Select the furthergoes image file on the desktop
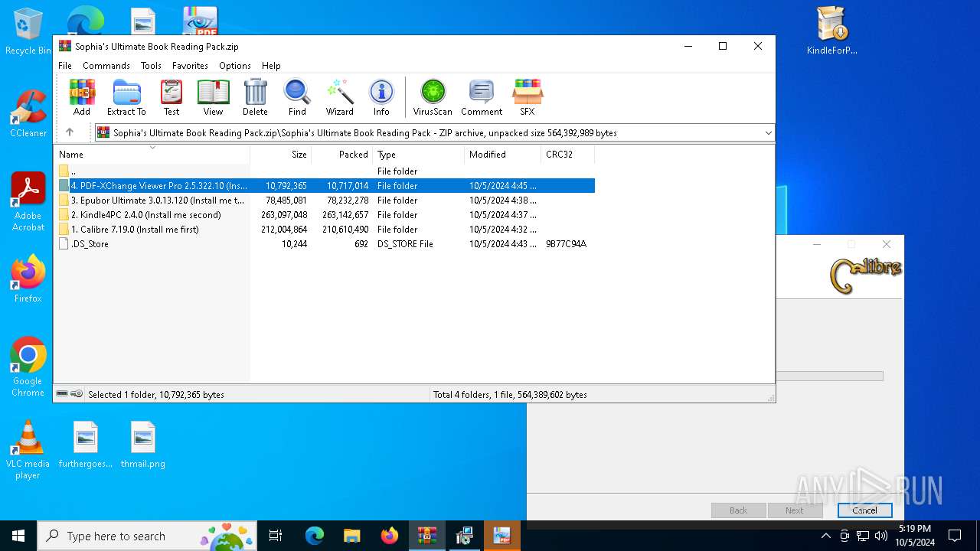 (x=86, y=445)
